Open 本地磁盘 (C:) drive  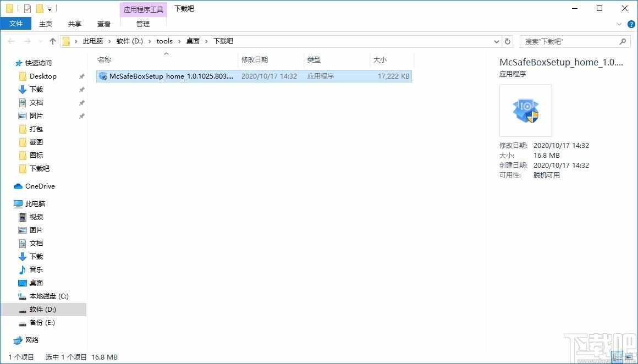click(x=49, y=296)
